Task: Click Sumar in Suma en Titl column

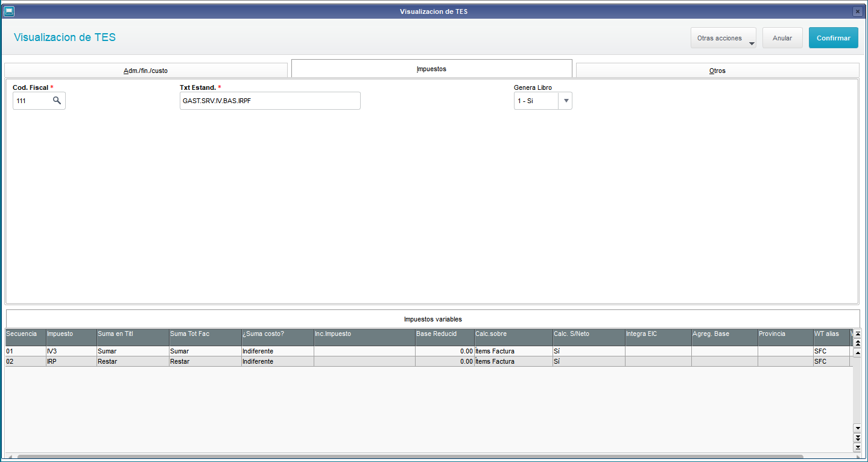Action: 133,351
